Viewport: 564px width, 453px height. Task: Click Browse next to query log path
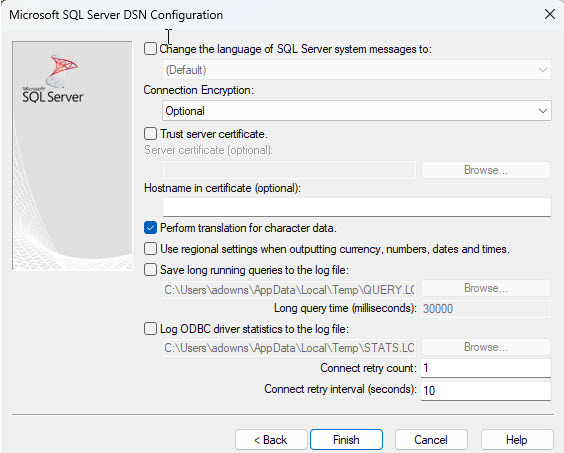click(x=486, y=288)
